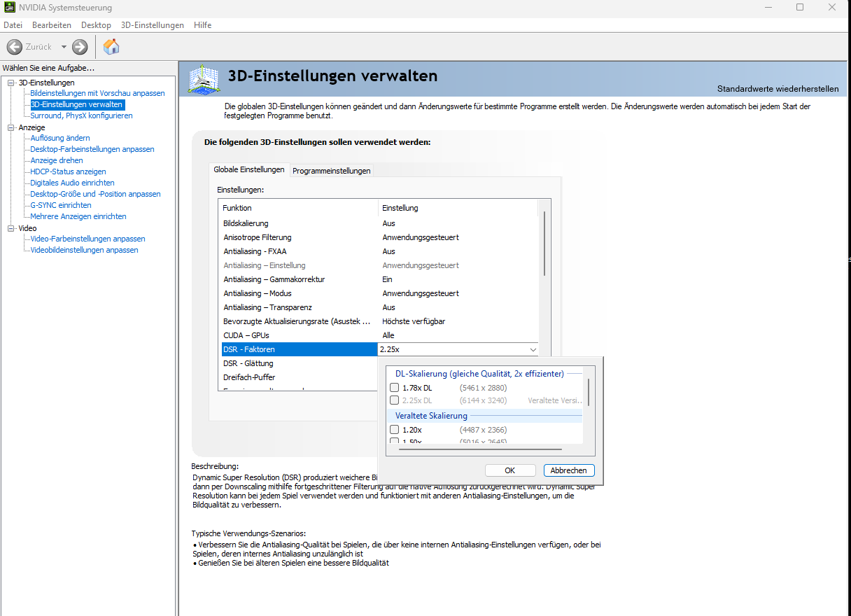Select the Antialiasing – Modus row
The image size is (851, 616).
tap(380, 293)
